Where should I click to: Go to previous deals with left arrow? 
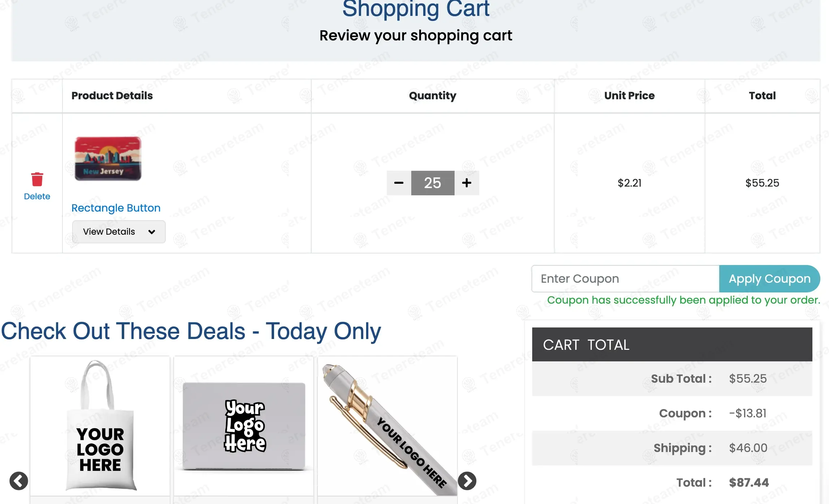point(19,481)
